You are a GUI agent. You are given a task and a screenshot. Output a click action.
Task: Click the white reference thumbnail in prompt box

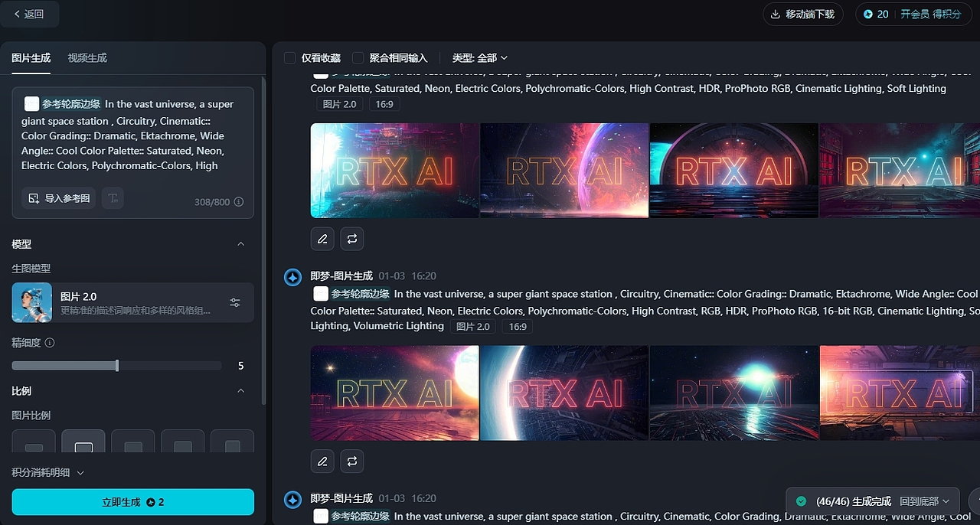coord(31,104)
